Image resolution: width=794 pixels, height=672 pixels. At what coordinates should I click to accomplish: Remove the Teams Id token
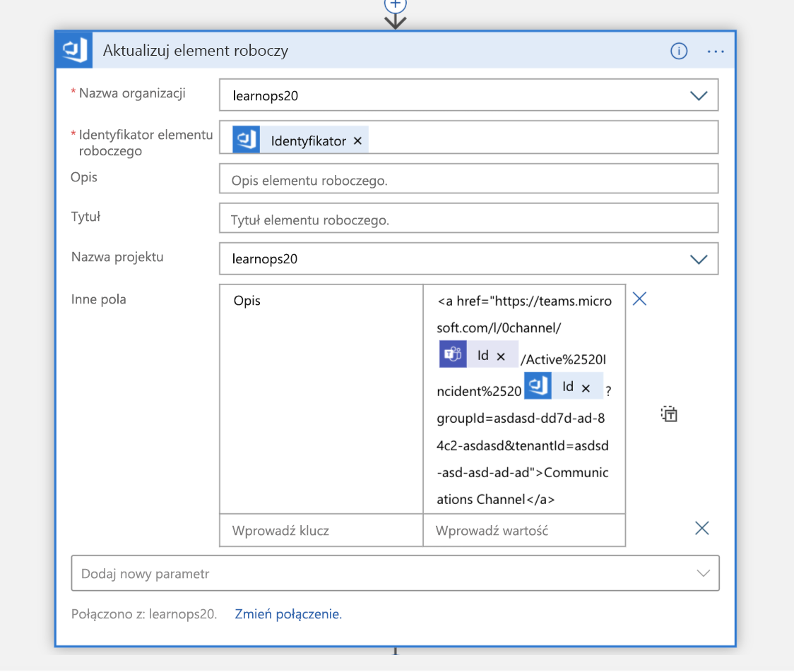click(x=501, y=356)
